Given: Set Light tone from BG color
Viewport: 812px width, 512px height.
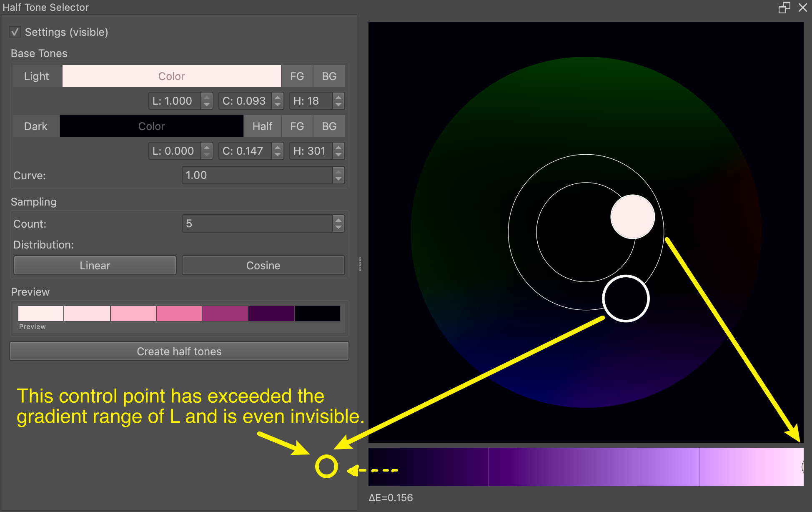Looking at the screenshot, I should pyautogui.click(x=329, y=76).
